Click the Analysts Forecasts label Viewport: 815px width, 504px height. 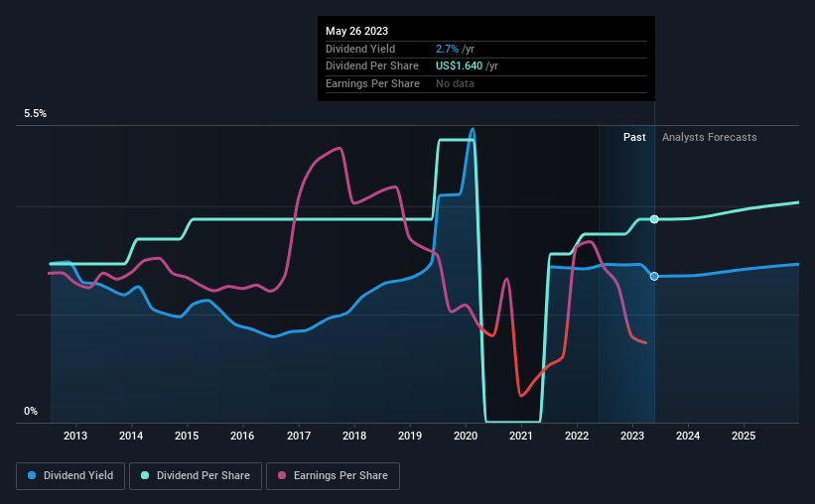point(709,137)
